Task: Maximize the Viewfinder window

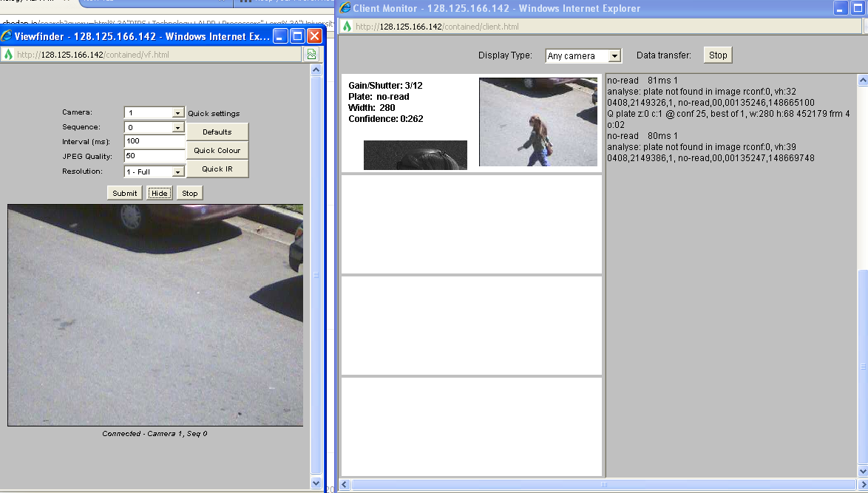Action: [x=297, y=36]
